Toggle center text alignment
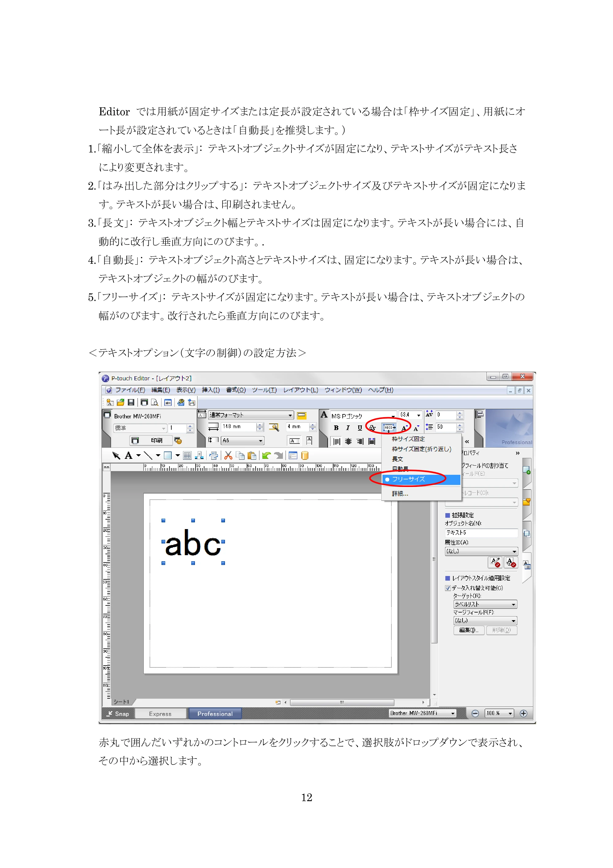 pyautogui.click(x=348, y=441)
